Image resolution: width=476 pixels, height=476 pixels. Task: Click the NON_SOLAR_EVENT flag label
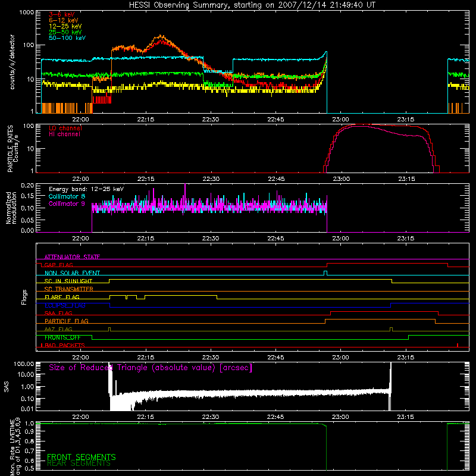click(72, 273)
